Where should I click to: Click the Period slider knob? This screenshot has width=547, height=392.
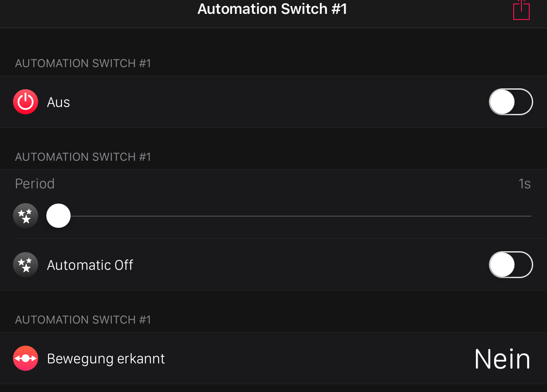pos(58,216)
